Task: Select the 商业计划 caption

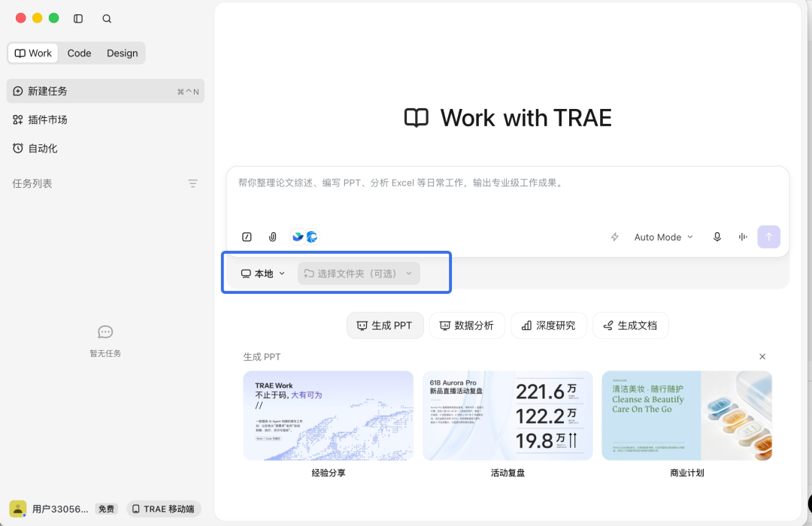Action: click(686, 473)
